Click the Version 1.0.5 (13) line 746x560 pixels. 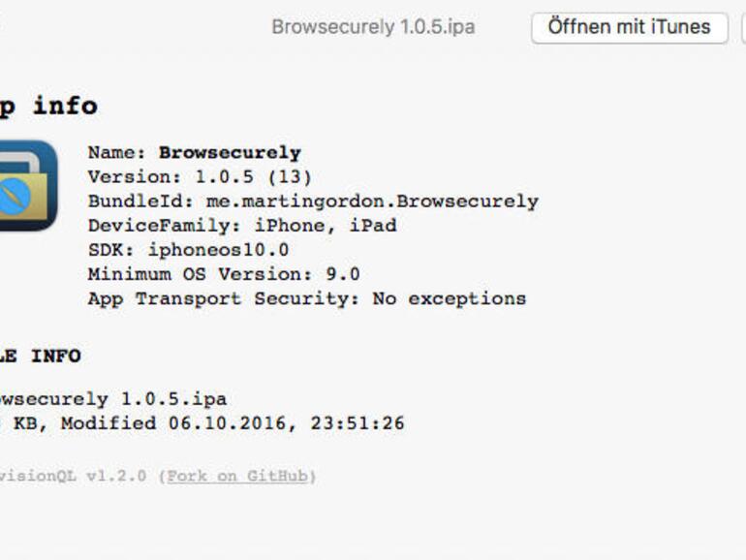200,177
